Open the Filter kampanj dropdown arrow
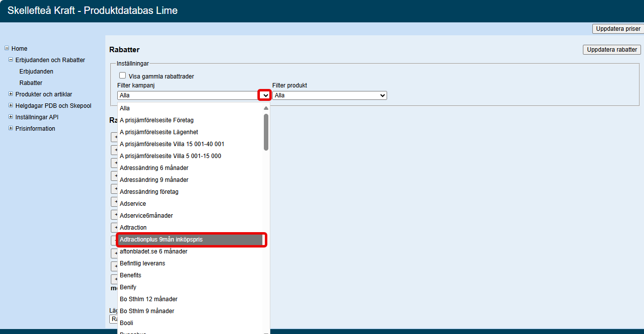644x334 pixels. 265,95
